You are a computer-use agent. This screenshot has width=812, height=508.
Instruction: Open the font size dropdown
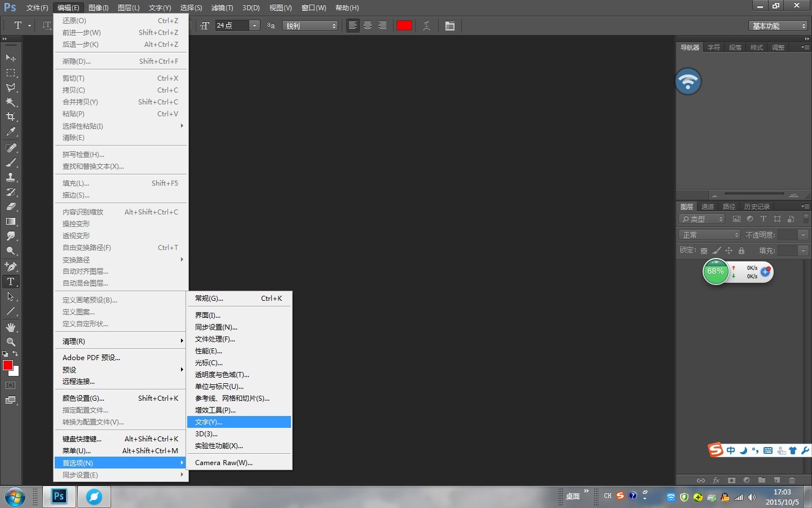pos(254,25)
